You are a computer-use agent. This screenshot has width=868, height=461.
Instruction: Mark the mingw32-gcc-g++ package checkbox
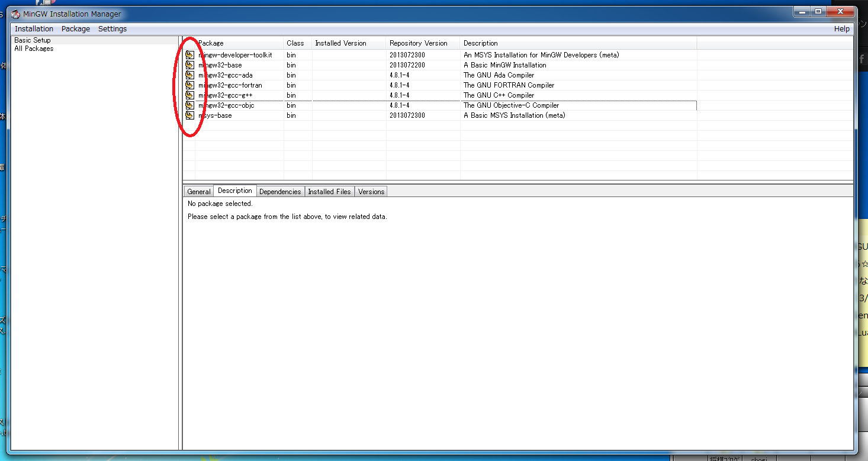coord(189,95)
